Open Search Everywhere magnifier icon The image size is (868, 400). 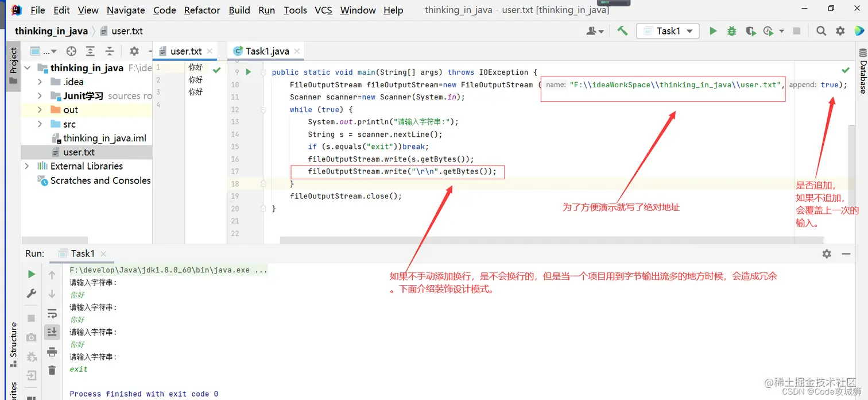821,31
